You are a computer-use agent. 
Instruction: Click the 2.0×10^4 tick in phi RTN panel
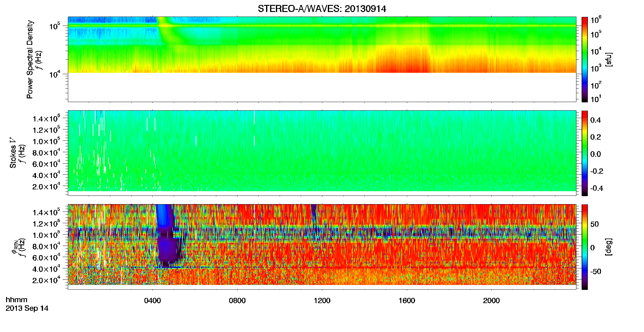point(46,280)
